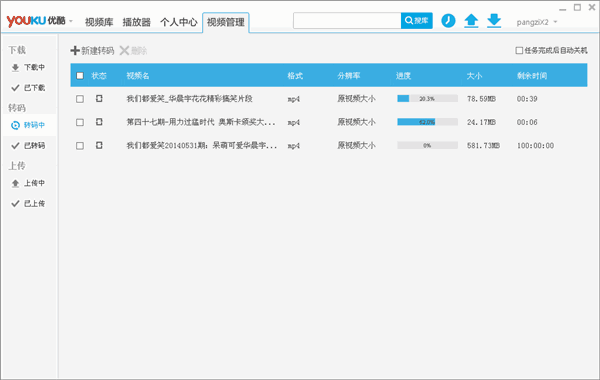Image resolution: width=600 pixels, height=380 pixels.
Task: Click status icon of 第四十七期 row
Action: (99, 122)
